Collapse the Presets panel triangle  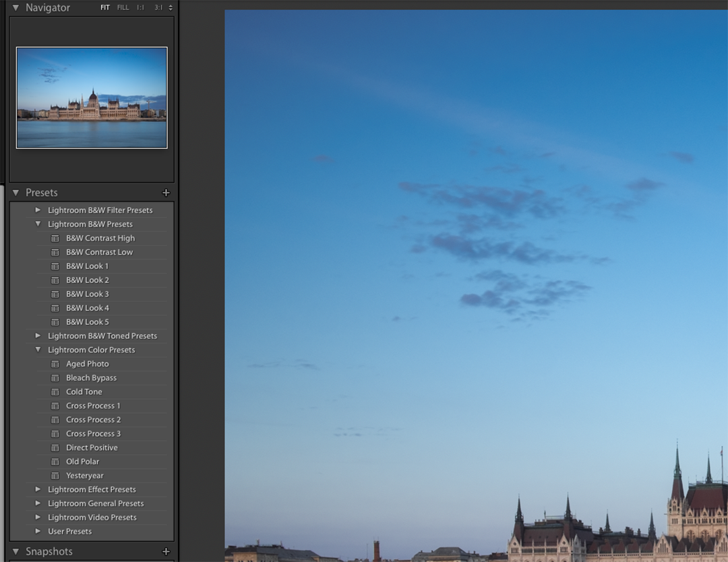[x=16, y=192]
